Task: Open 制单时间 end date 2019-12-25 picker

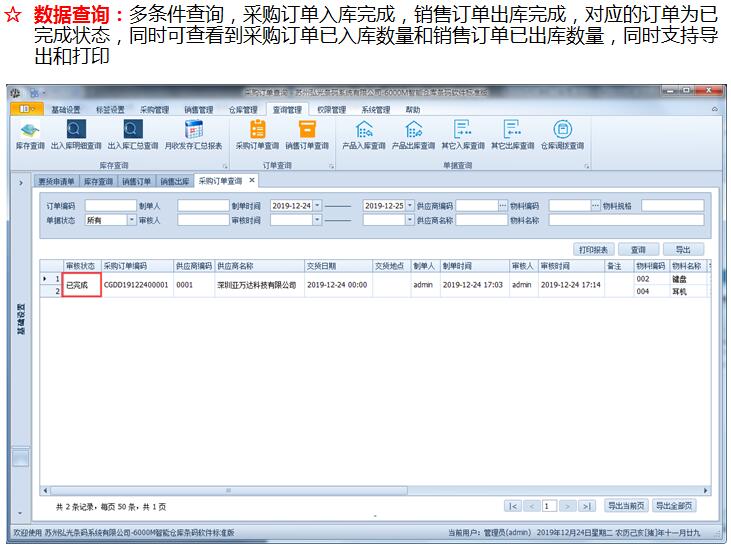Action: pos(409,206)
